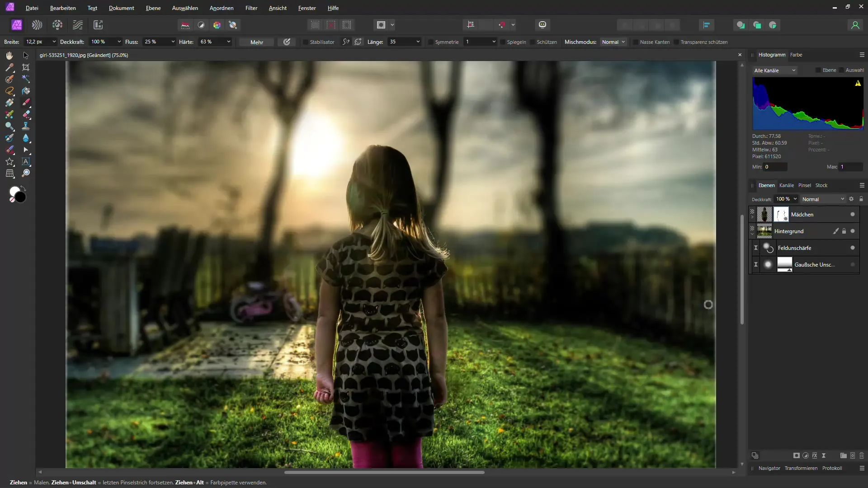The width and height of the screenshot is (868, 488).
Task: Switch to the Liquify Persona
Action: (37, 25)
